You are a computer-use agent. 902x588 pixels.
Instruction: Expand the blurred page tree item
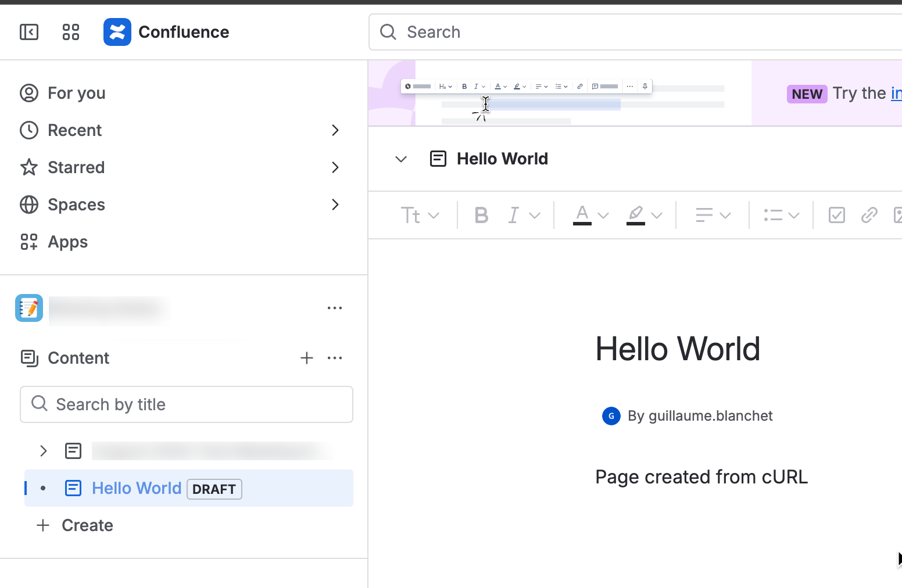pos(43,451)
